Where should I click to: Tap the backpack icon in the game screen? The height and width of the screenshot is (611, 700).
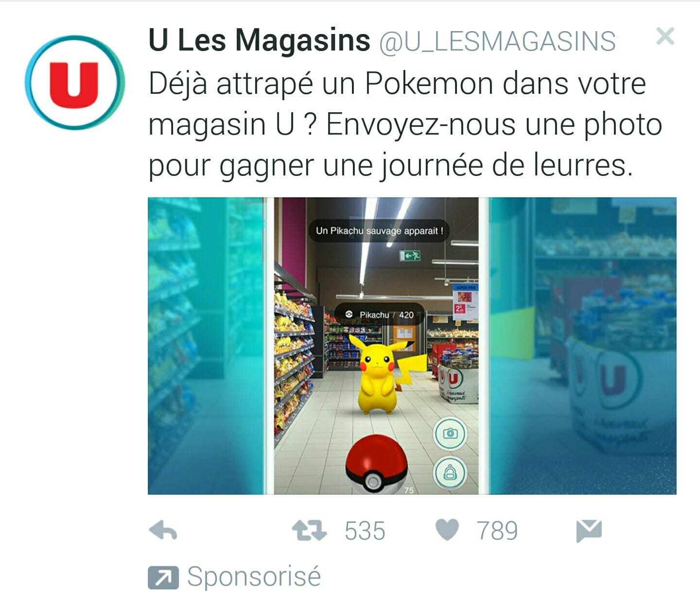pyautogui.click(x=450, y=472)
